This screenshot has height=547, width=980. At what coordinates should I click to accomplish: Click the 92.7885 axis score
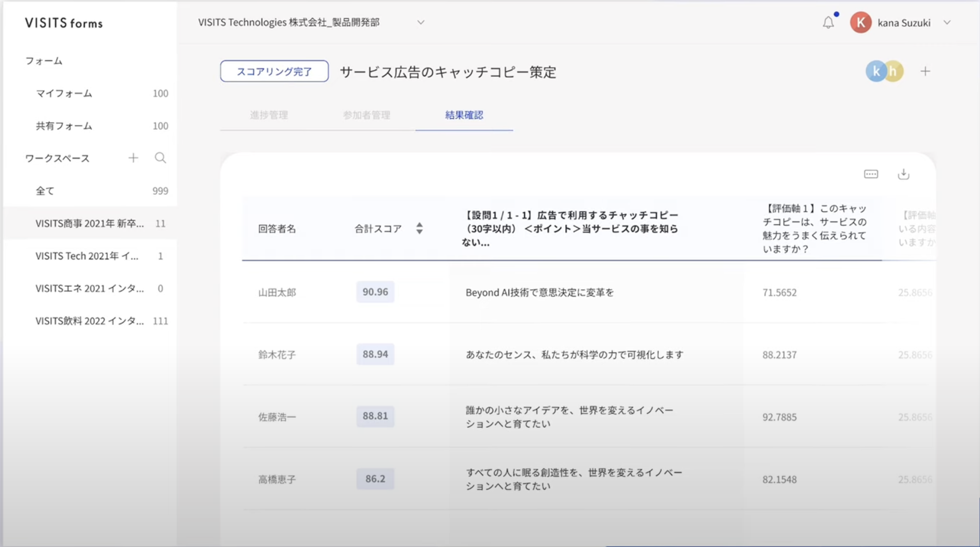click(x=779, y=417)
